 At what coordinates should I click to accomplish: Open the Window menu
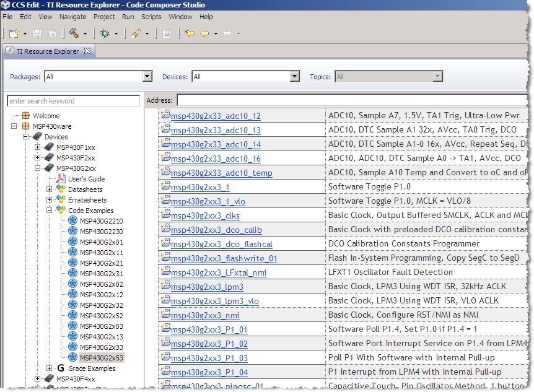pyautogui.click(x=180, y=17)
